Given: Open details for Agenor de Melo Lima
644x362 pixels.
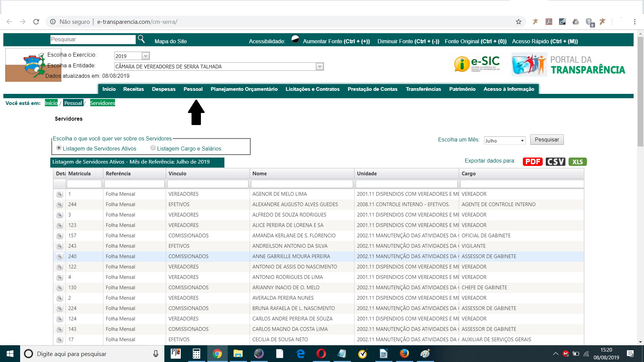Looking at the screenshot, I should point(59,194).
